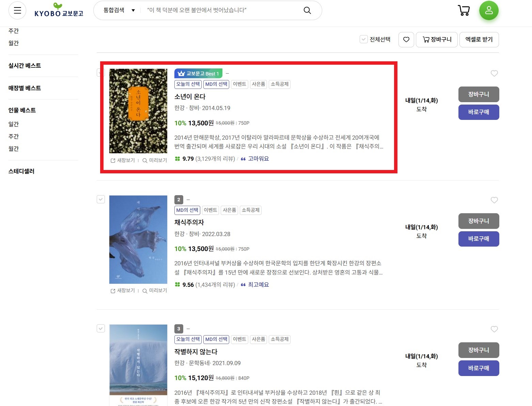
Task: Select 일간 under 인물 베스트
Action: click(x=14, y=124)
